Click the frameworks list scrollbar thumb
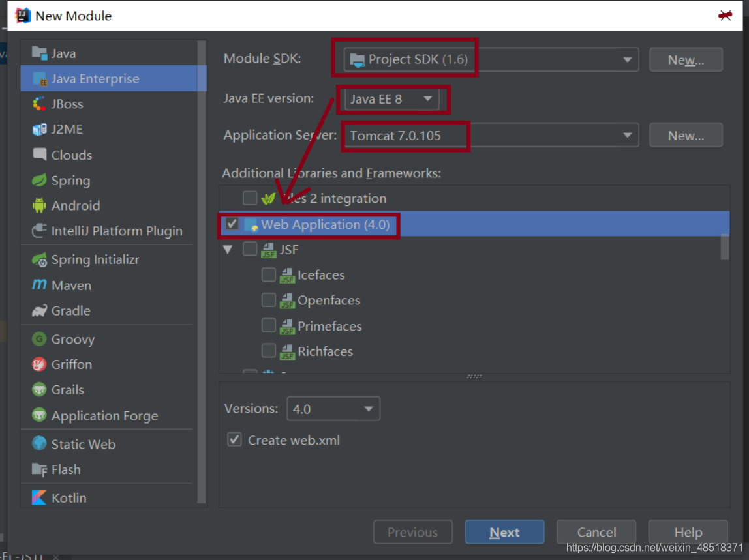The height and width of the screenshot is (560, 749). tap(725, 246)
